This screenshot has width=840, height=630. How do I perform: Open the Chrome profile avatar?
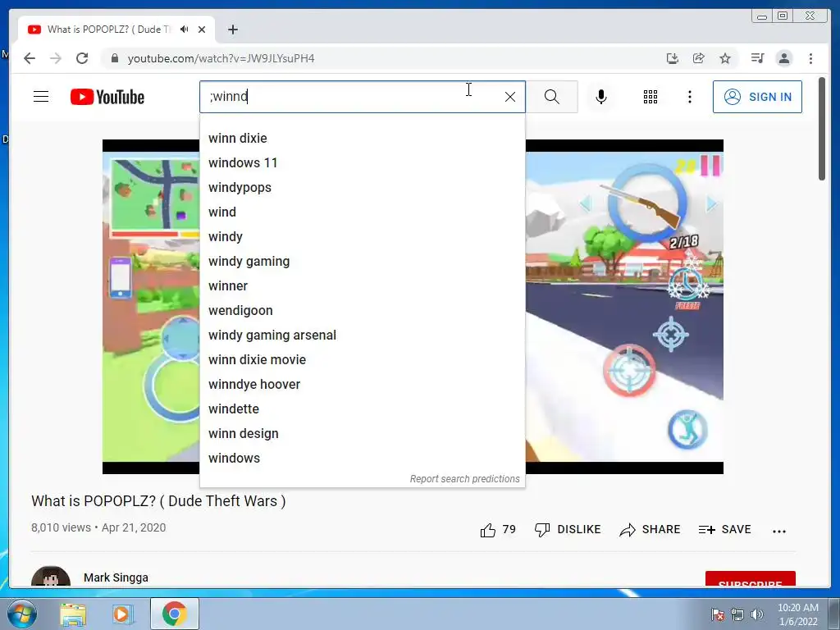[784, 58]
